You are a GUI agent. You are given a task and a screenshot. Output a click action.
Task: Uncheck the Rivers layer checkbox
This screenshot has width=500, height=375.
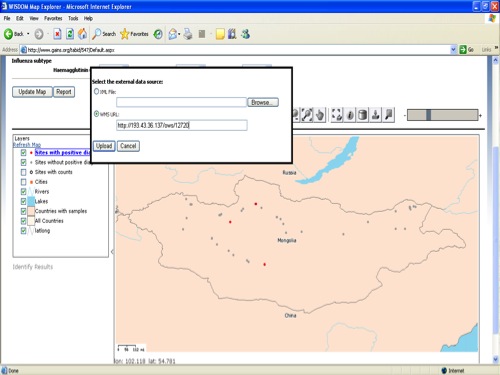pos(23,191)
